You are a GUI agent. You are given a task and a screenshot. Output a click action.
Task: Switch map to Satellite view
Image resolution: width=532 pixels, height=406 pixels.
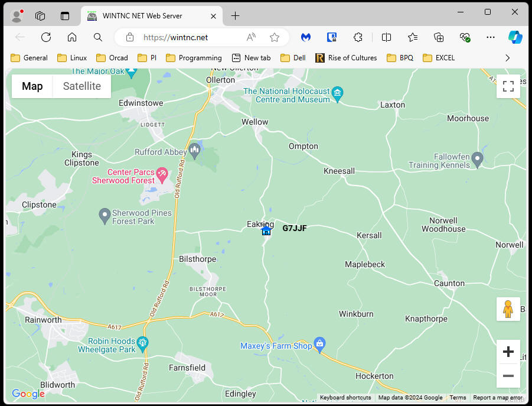[x=81, y=86]
